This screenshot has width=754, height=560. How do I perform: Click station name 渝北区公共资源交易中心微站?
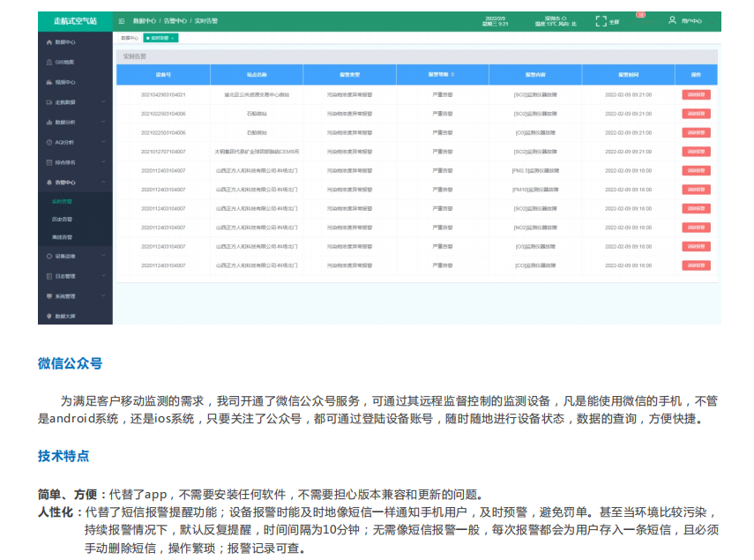257,94
